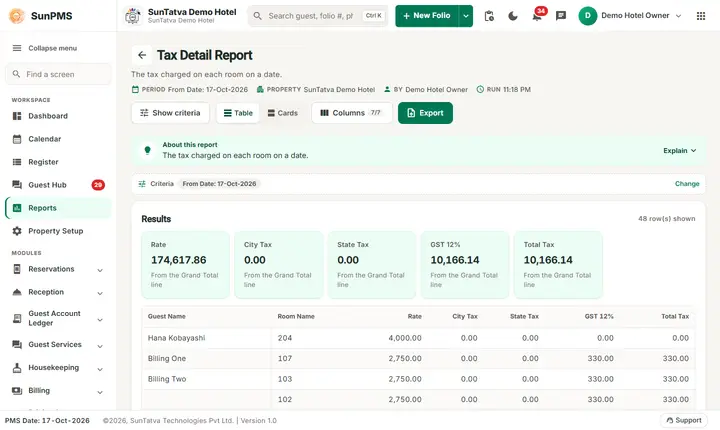
Task: Click the Calendar sidebar icon
Action: coord(17,139)
